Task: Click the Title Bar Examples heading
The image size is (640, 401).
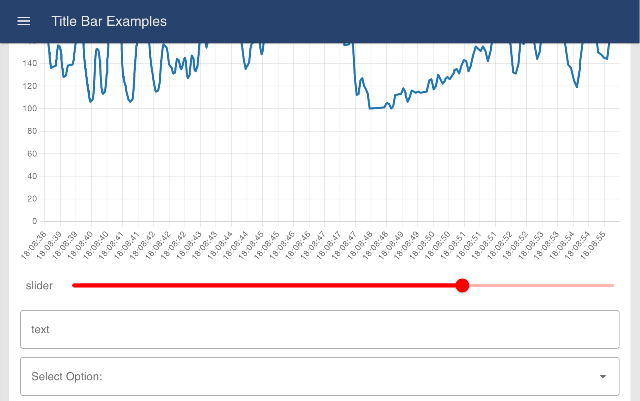Action: [x=109, y=21]
